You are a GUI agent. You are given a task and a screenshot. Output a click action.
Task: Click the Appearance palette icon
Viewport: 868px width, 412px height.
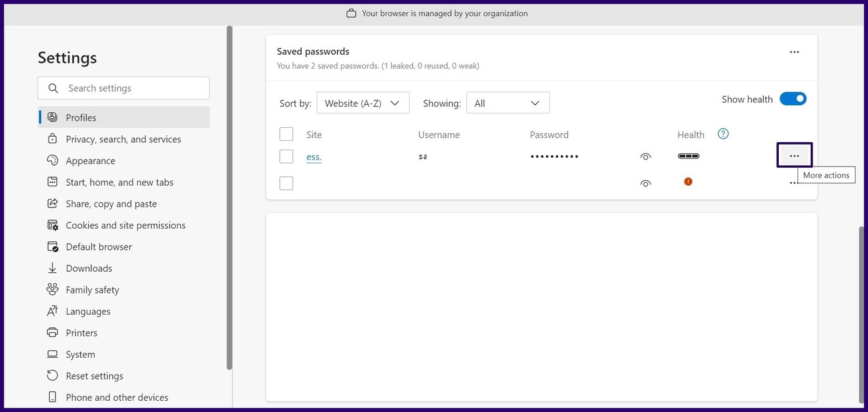pyautogui.click(x=52, y=160)
